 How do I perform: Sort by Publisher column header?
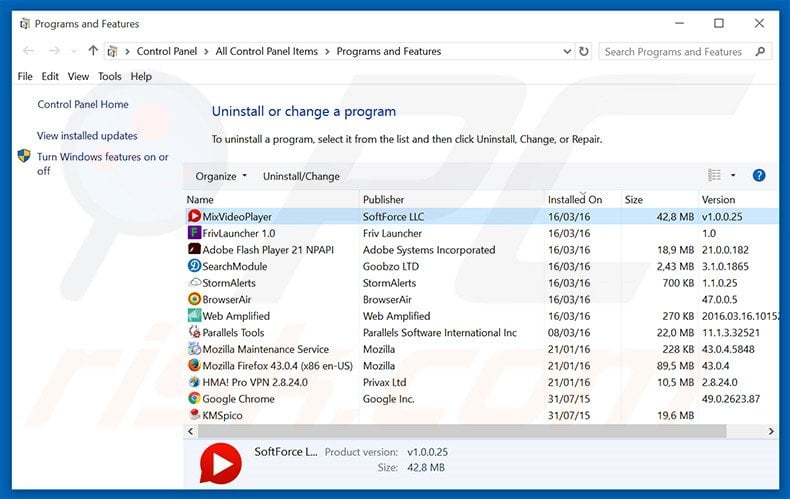pos(452,200)
